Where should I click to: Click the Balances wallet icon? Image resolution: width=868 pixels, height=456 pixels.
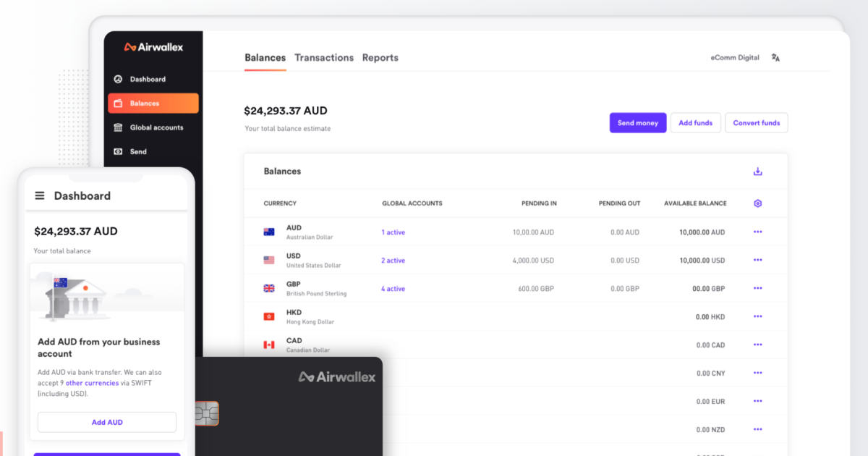click(x=118, y=104)
